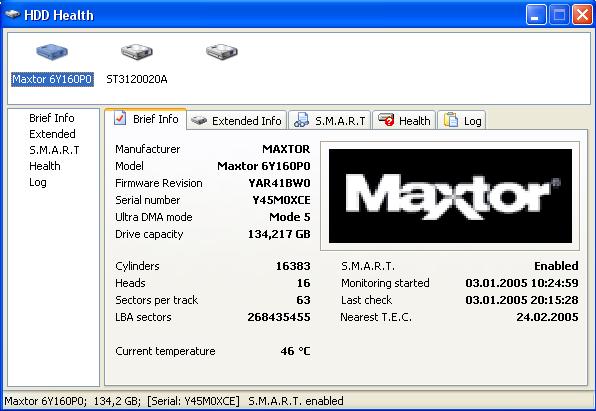The width and height of the screenshot is (596, 411).
Task: Open the Extended Info tab
Action: point(236,121)
